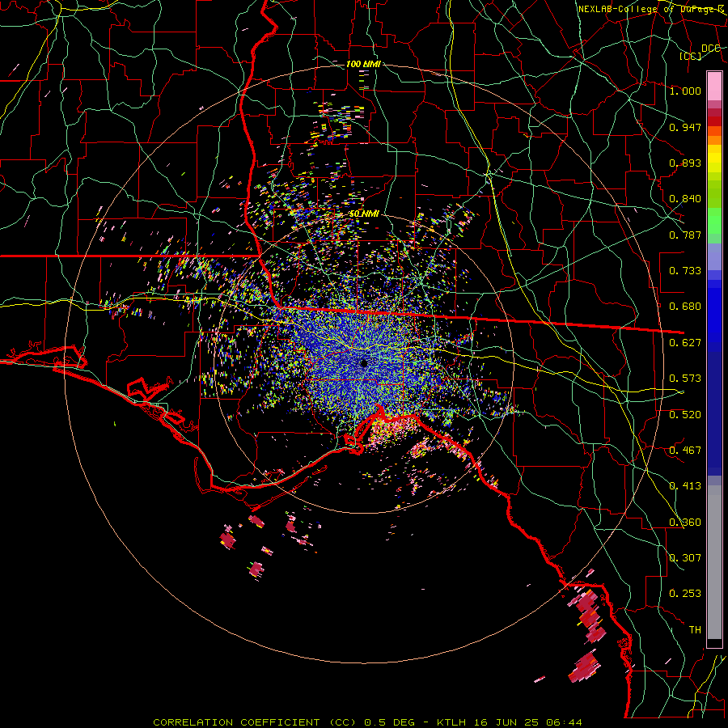Click the 0.253 scale value
The height and width of the screenshot is (728, 728).
(685, 594)
